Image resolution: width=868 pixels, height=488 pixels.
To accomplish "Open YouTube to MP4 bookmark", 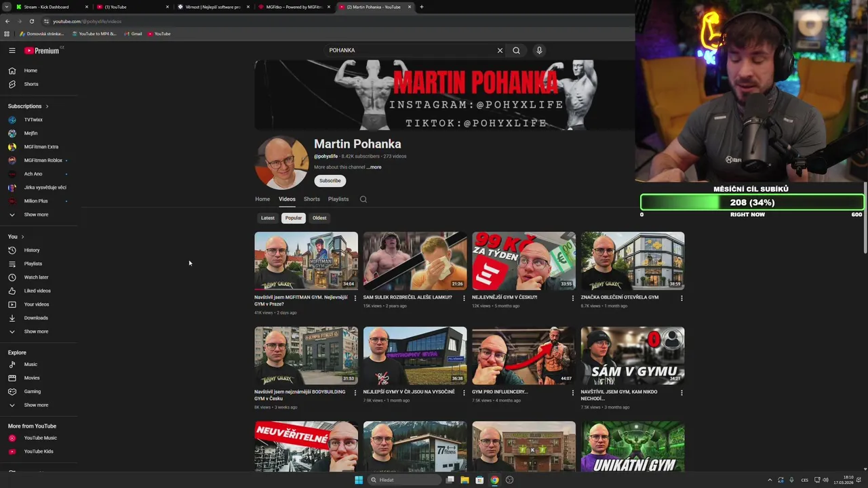I will click(94, 34).
